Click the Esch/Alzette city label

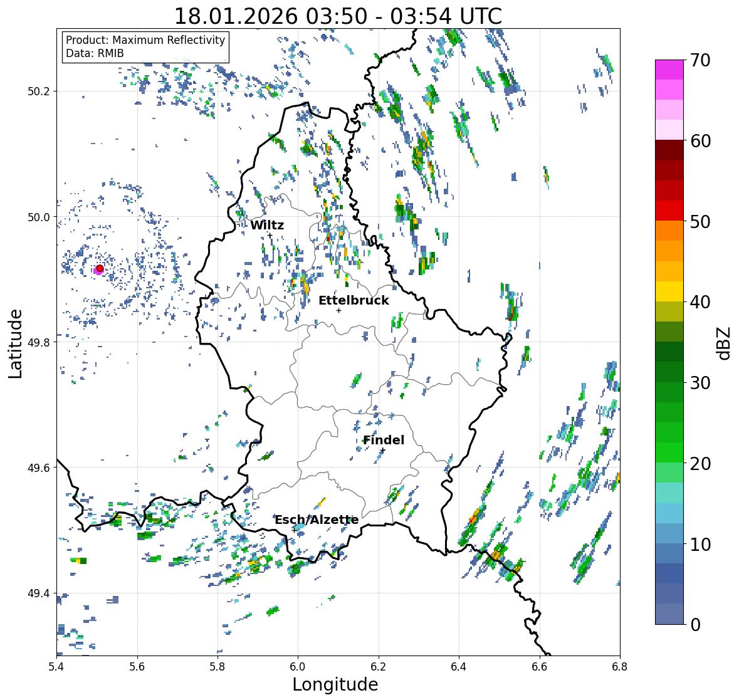point(317,520)
